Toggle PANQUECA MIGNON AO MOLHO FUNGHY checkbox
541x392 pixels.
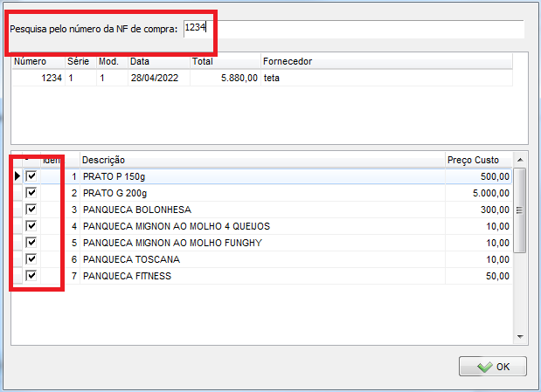click(x=31, y=243)
